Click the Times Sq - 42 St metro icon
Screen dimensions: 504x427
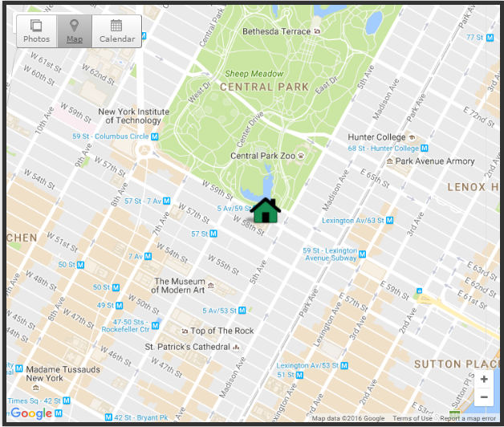click(67, 401)
